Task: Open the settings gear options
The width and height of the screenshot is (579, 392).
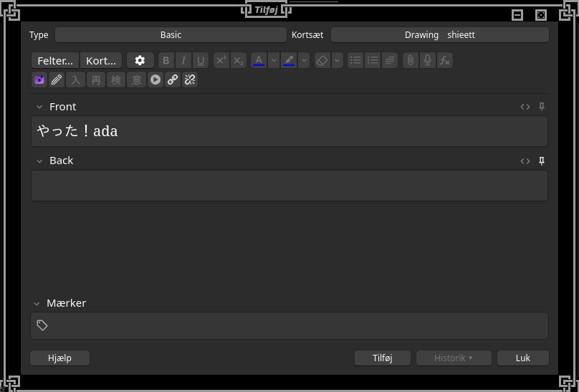Action: tap(140, 60)
